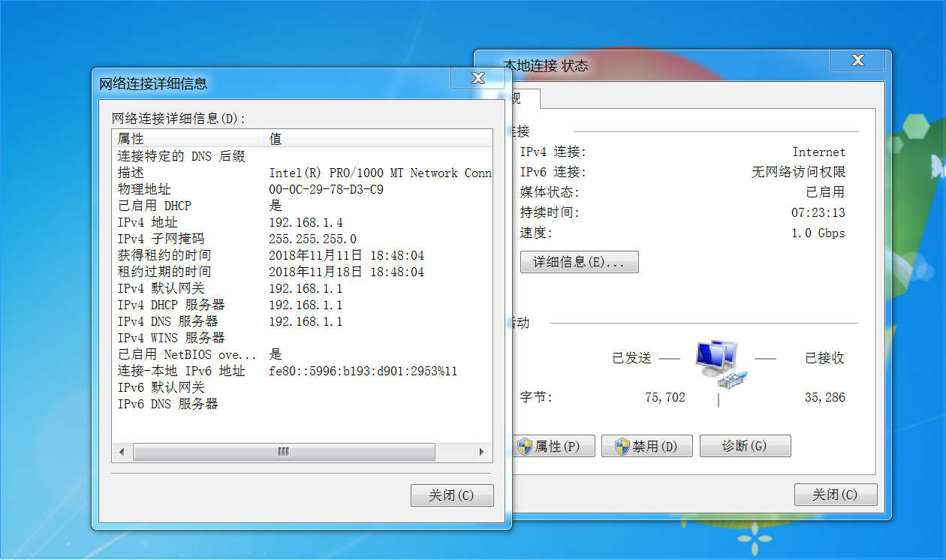This screenshot has height=560, width=946.
Task: Click the 属性 column header
Action: tap(189, 139)
